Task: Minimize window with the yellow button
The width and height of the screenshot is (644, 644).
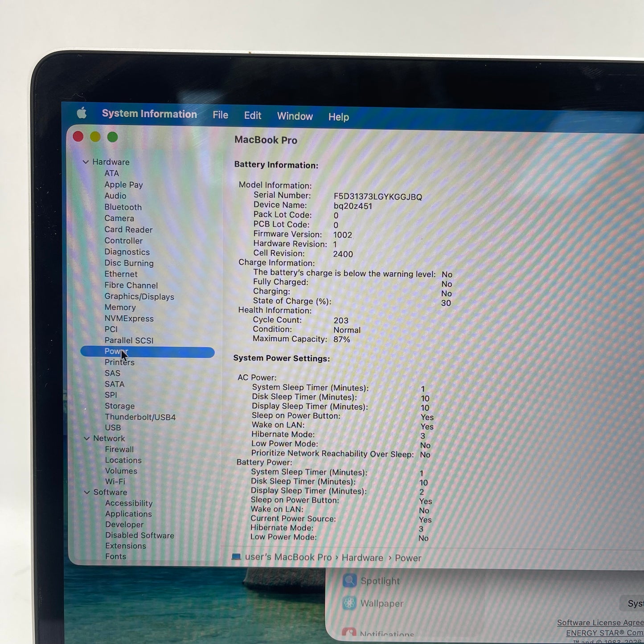Action: (x=95, y=137)
